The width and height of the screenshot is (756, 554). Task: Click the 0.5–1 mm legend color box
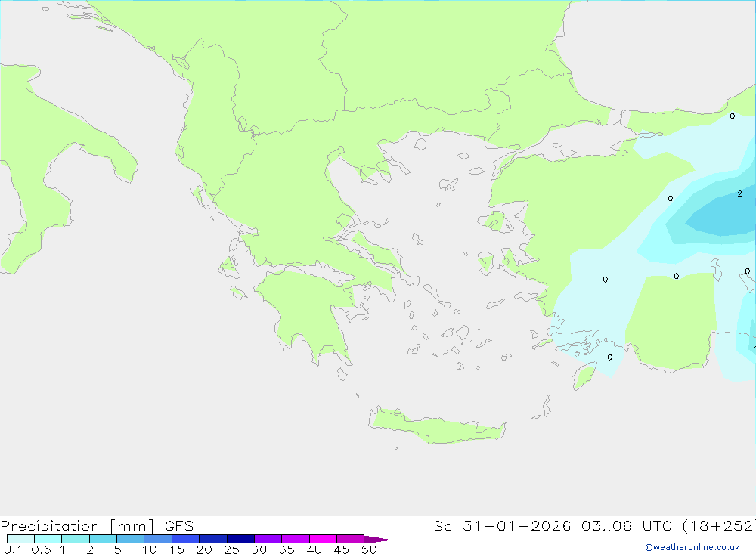[x=48, y=539]
